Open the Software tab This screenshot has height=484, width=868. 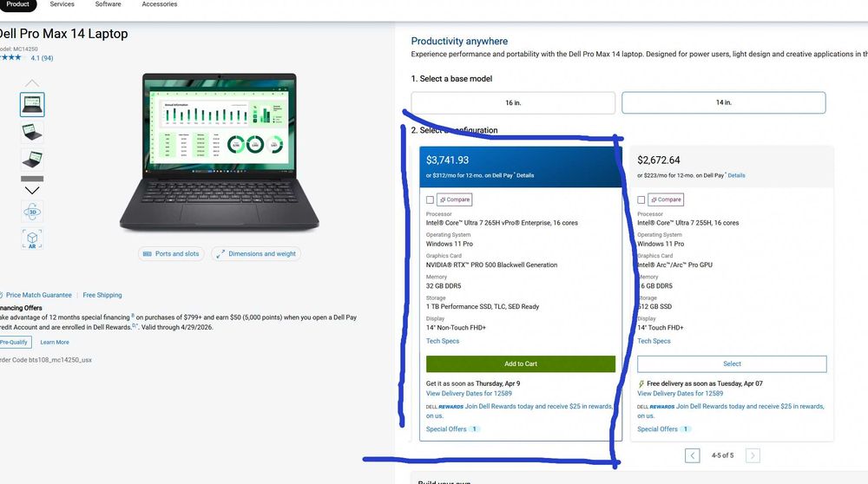(x=108, y=4)
